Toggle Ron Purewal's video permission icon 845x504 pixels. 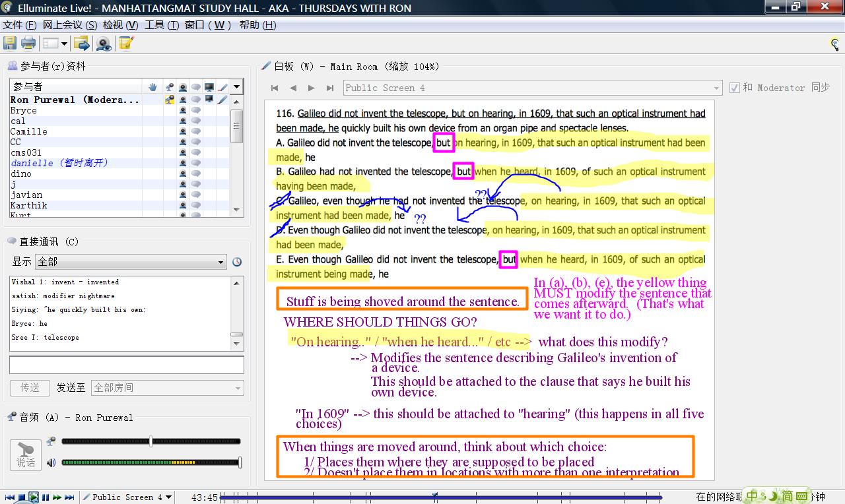[183, 100]
